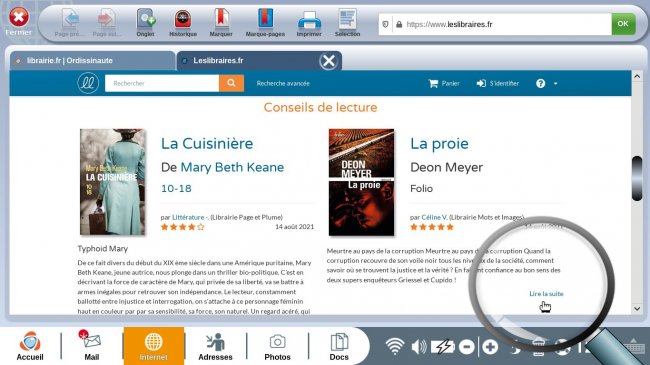Click the Typhoid Mary review heading
Image resolution: width=650 pixels, height=365 pixels.
pyautogui.click(x=103, y=249)
